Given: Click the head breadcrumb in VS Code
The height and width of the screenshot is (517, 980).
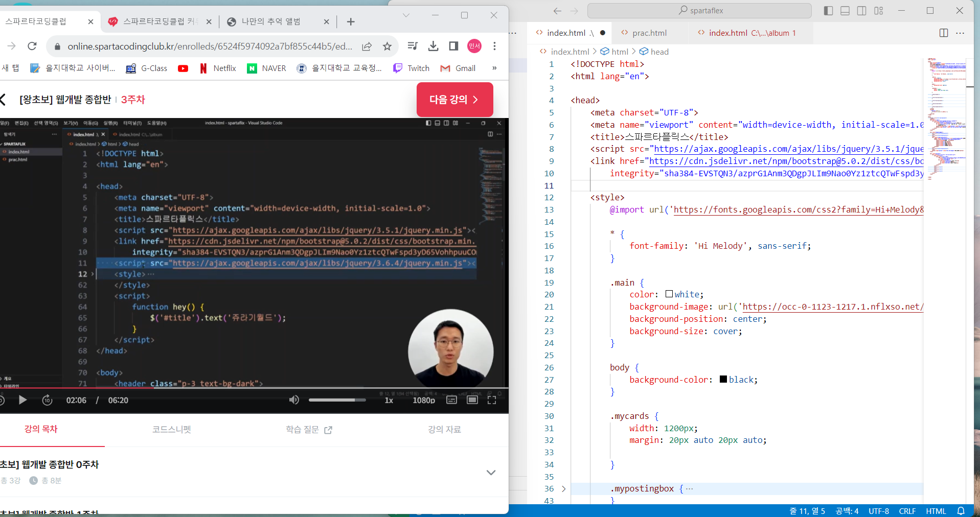Looking at the screenshot, I should click(654, 52).
